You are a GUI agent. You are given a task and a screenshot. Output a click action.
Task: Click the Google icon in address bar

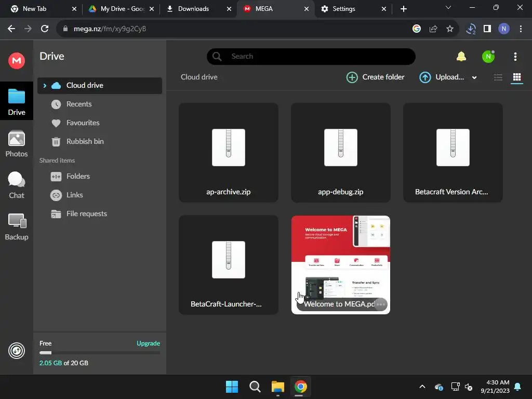[x=416, y=29]
